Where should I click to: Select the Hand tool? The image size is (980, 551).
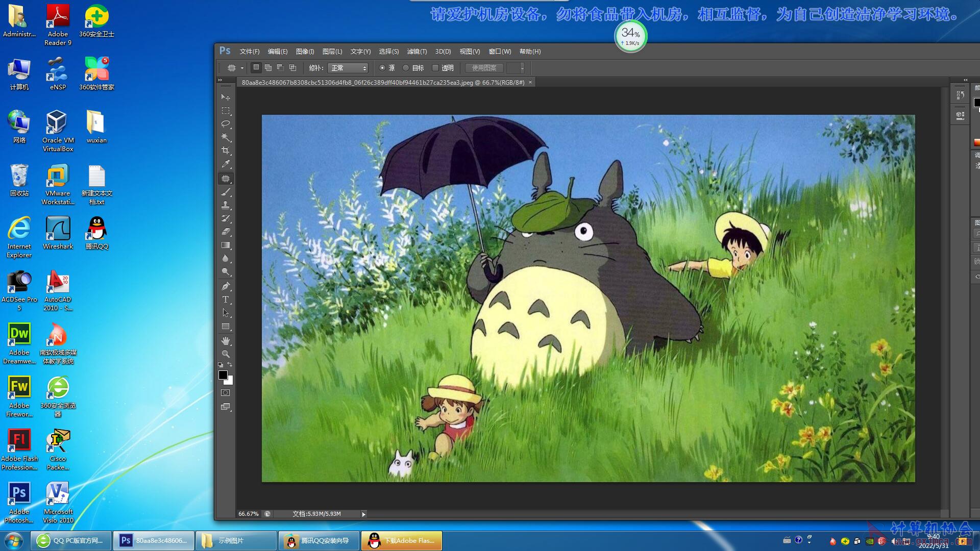point(226,341)
